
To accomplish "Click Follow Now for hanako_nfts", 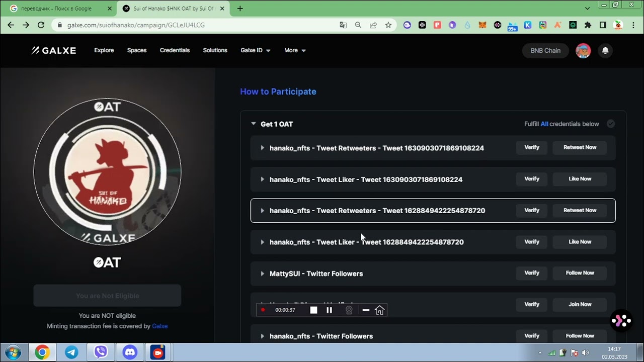I will pyautogui.click(x=580, y=336).
